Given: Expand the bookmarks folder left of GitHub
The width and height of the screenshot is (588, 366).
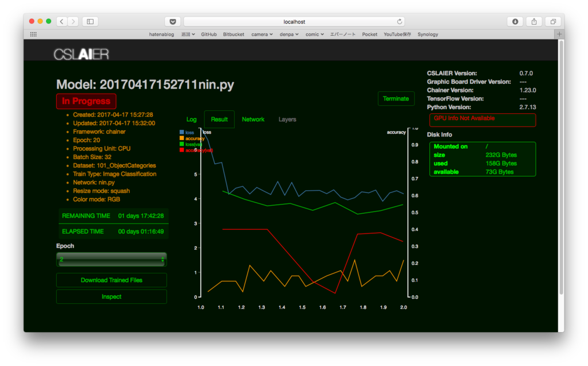Looking at the screenshot, I should point(188,34).
